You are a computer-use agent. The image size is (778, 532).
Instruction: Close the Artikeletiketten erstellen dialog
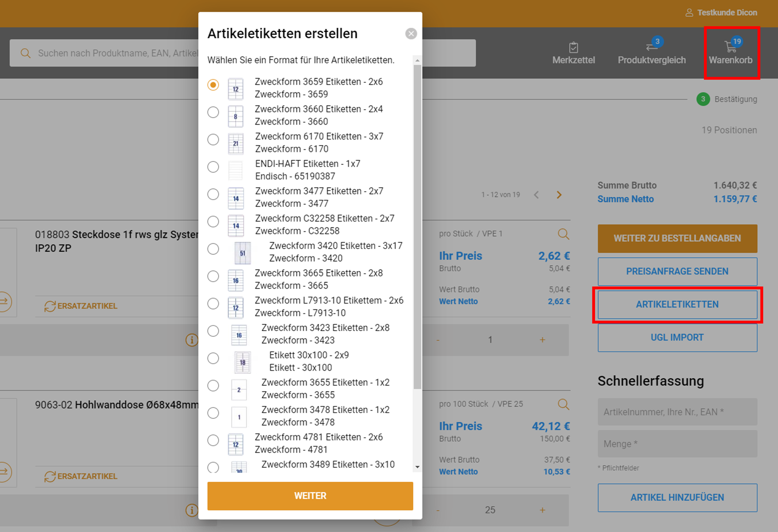click(x=411, y=34)
